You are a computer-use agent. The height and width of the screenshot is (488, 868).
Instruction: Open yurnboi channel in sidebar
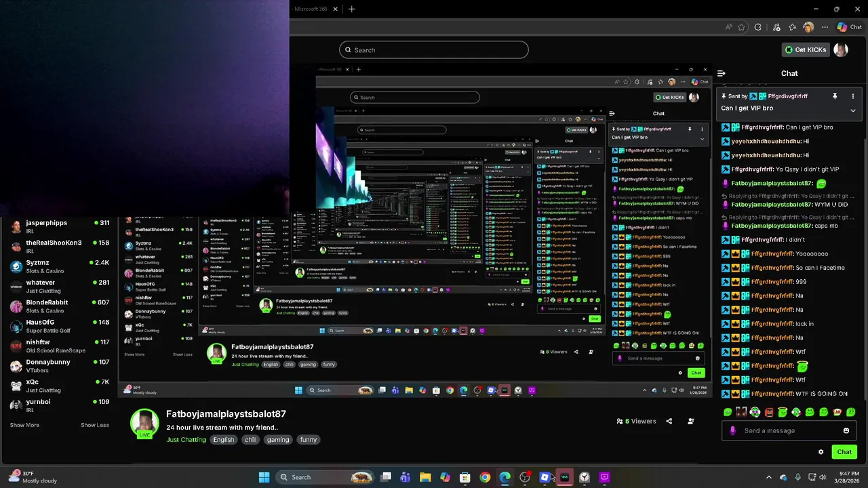(59, 405)
